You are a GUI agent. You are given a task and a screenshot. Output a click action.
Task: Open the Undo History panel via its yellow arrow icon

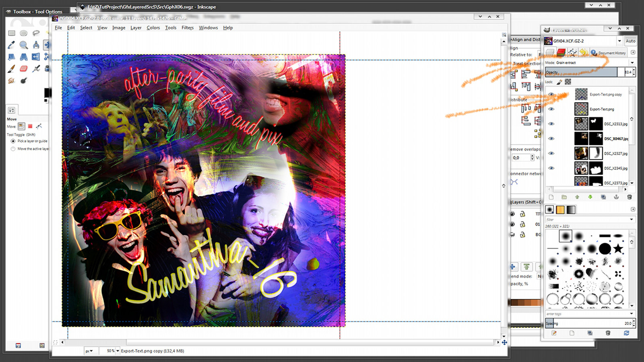[x=584, y=52]
